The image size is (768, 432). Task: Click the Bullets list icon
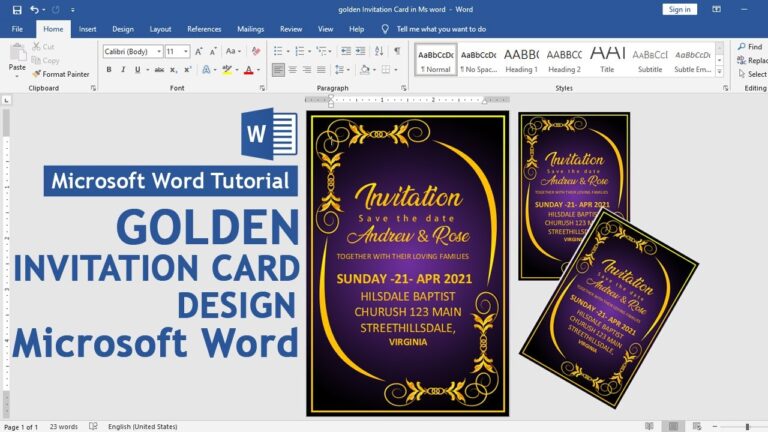(278, 51)
